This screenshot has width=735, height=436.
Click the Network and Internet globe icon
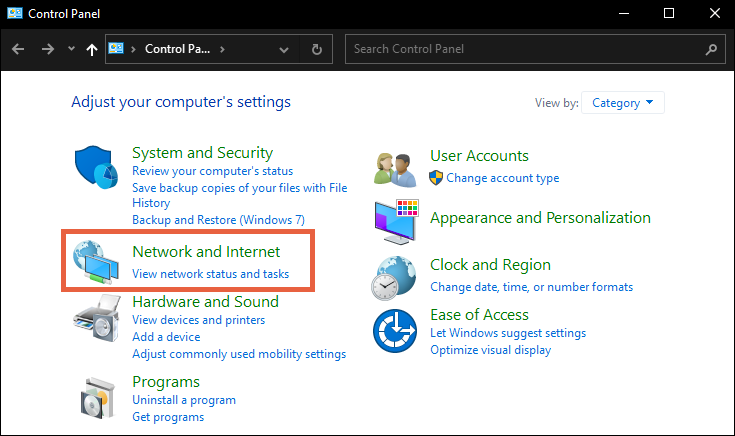pos(97,262)
